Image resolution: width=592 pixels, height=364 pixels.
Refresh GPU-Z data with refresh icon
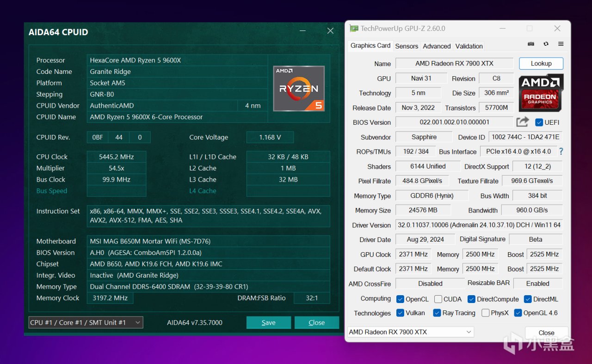(546, 44)
